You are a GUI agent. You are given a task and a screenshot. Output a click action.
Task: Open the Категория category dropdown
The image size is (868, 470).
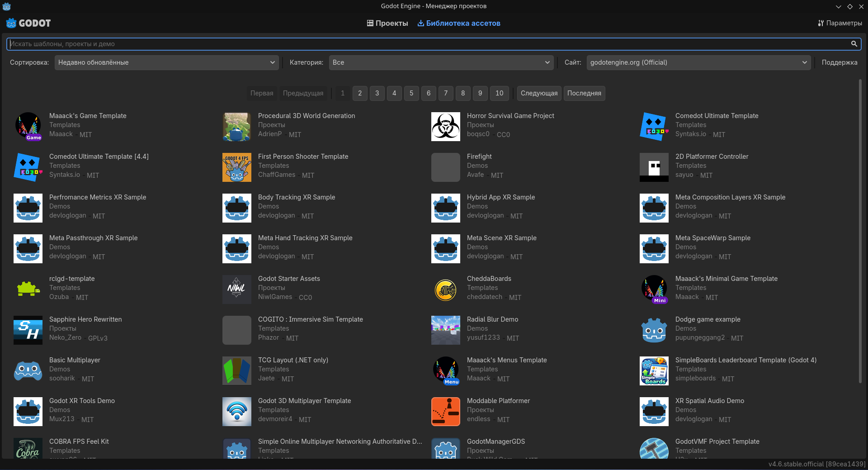[441, 62]
